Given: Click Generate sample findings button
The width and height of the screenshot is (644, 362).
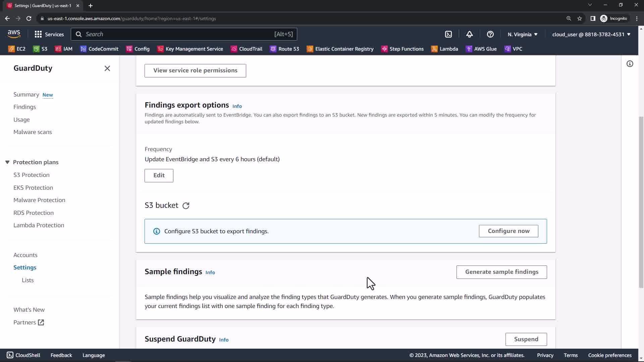Looking at the screenshot, I should click(x=501, y=272).
